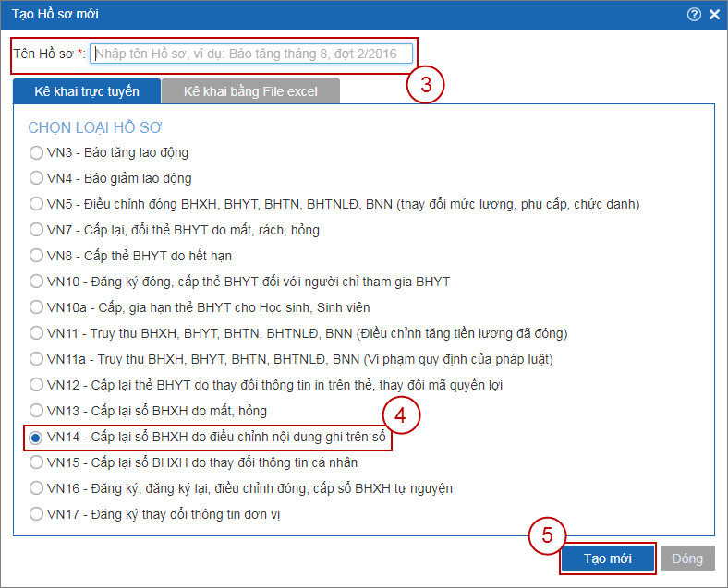The width and height of the screenshot is (728, 588).
Task: Select VN11a - Truy thu (Vi phạm quy định) radio
Action: pos(36,359)
